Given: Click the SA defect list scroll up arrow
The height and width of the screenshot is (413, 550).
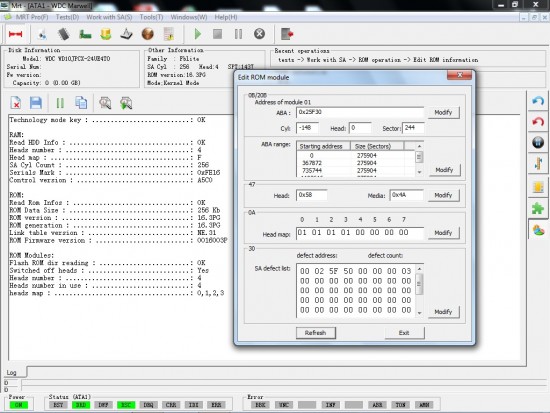Looking at the screenshot, I should pos(419,269).
